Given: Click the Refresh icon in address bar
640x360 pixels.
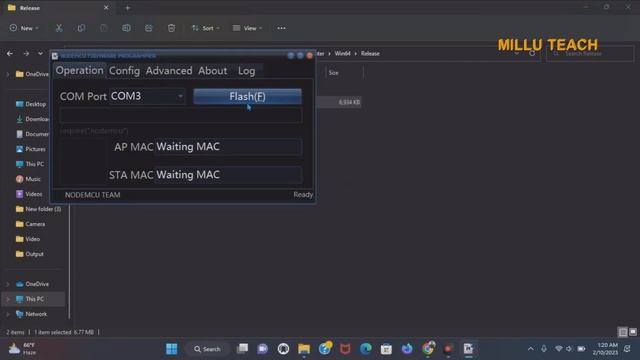Looking at the screenshot, I should (532, 53).
